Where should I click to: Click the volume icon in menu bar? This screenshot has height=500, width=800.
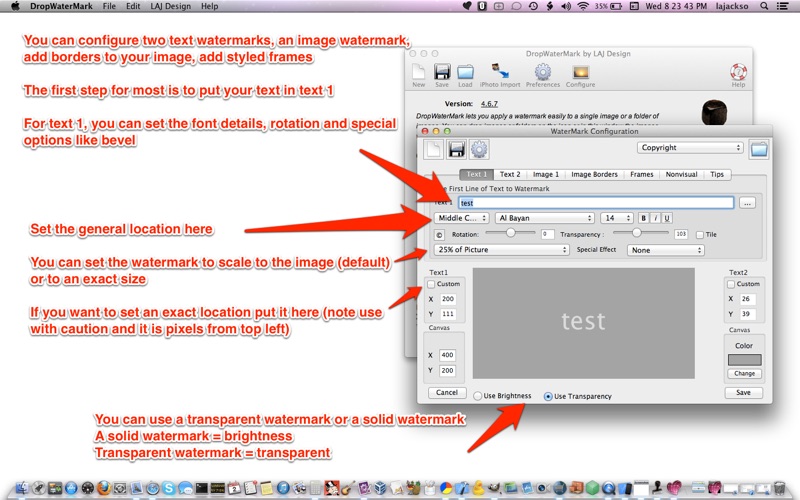pyautogui.click(x=566, y=6)
